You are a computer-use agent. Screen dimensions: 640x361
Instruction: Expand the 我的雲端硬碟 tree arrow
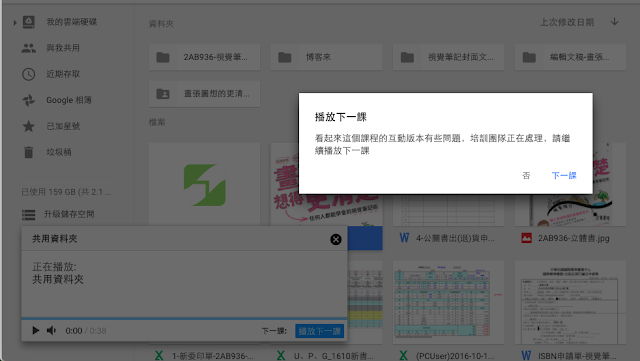tap(15, 22)
